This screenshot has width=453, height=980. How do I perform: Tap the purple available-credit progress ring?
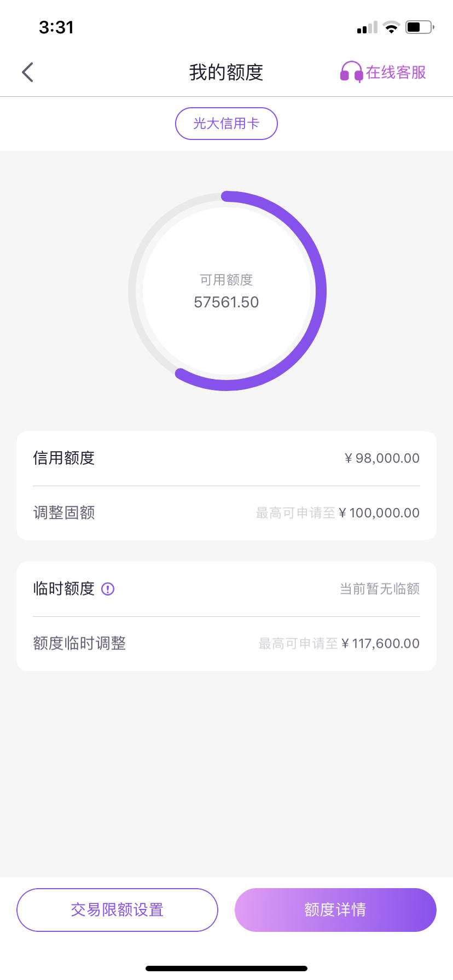[227, 291]
